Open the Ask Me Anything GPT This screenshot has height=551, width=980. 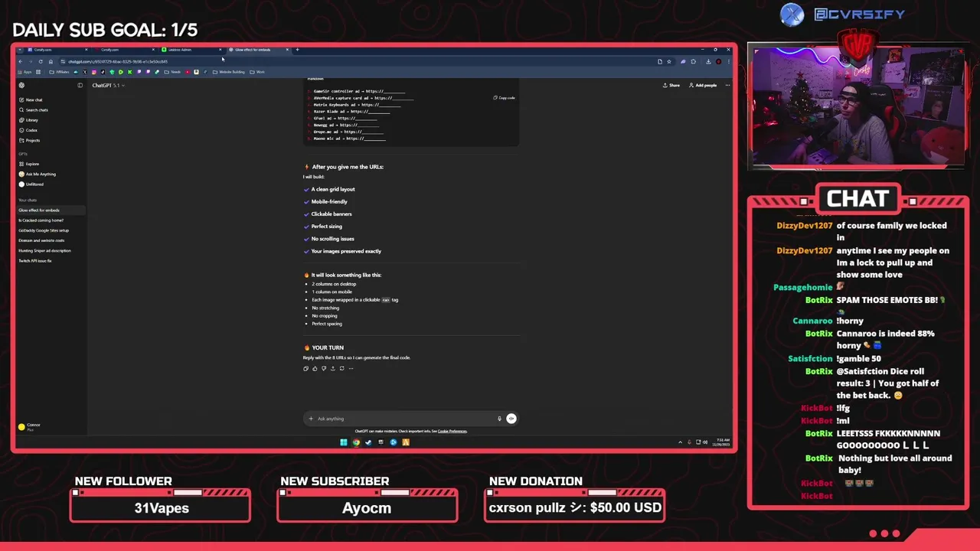pos(37,174)
